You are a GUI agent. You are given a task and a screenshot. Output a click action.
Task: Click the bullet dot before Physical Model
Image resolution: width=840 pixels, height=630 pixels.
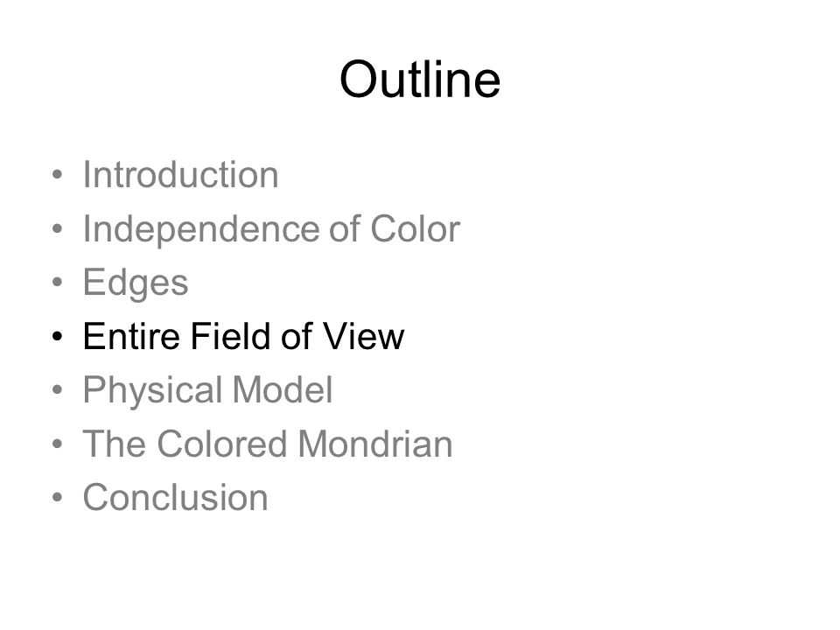pyautogui.click(x=58, y=390)
